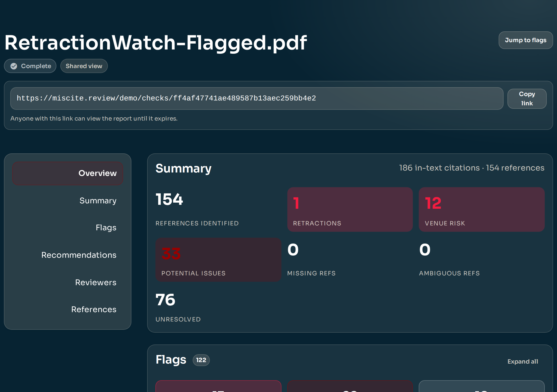Screen dimensions: 557x392
Task: Open References in the sidebar
Action: [x=94, y=309]
